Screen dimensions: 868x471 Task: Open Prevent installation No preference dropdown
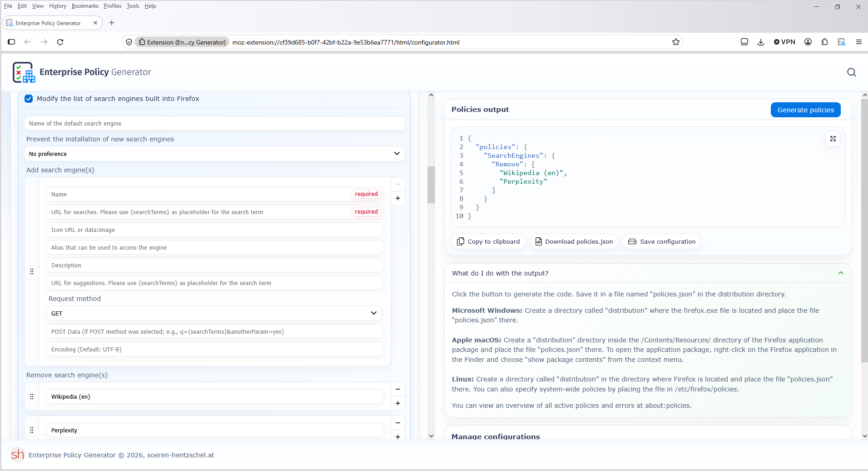[214, 154]
